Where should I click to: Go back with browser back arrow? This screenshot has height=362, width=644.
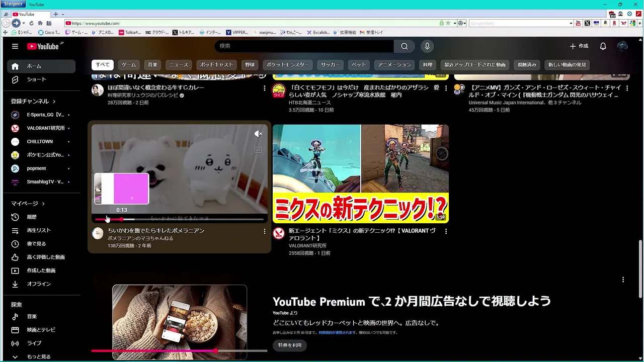coord(6,23)
